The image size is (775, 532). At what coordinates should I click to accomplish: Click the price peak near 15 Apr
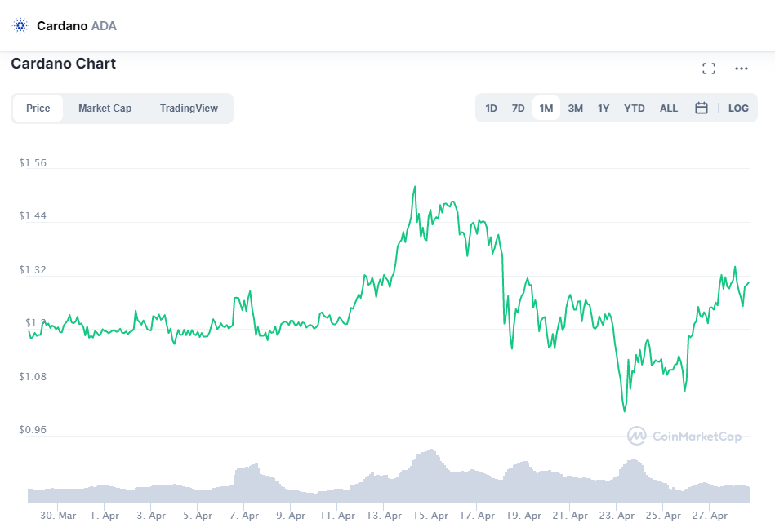pyautogui.click(x=415, y=187)
